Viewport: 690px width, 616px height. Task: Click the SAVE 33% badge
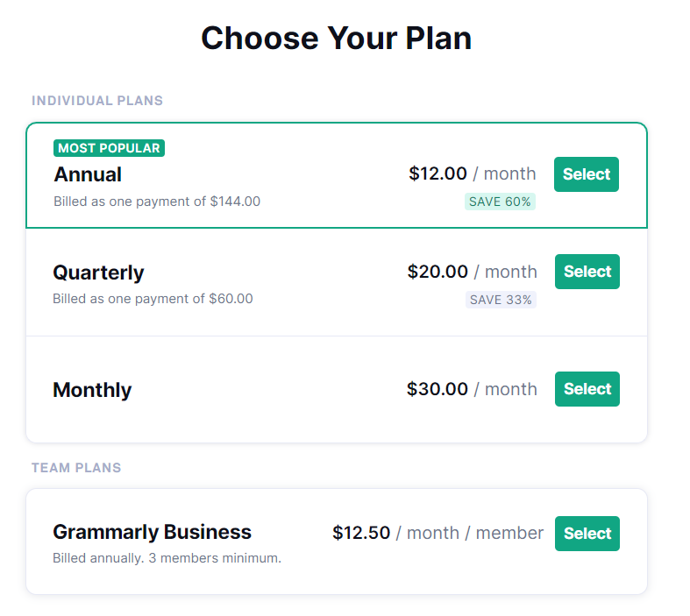coord(501,300)
